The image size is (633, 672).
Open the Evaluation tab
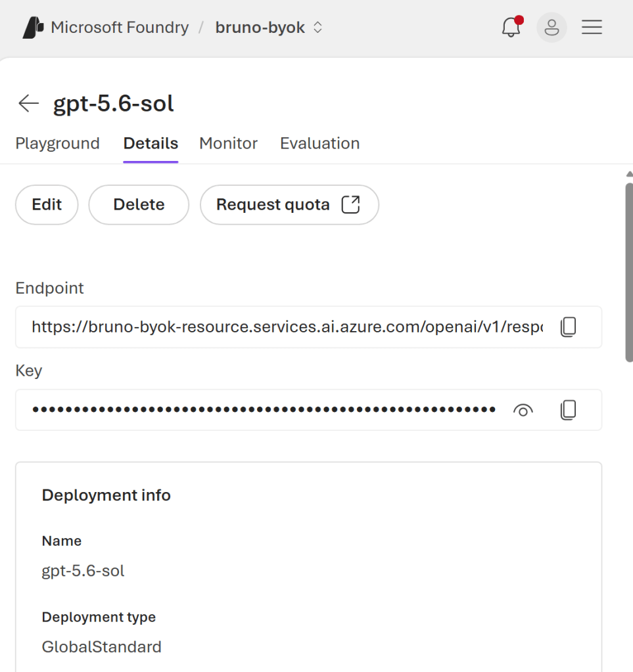coord(320,143)
